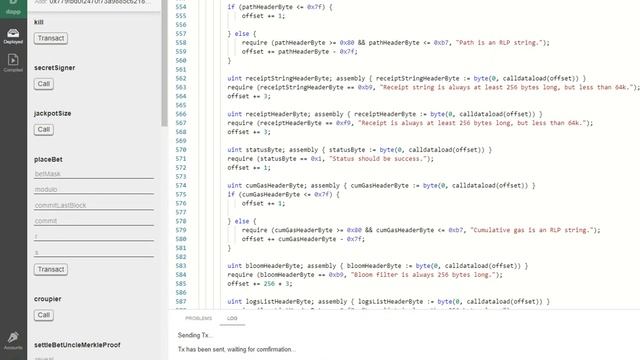This screenshot has width=640, height=360.
Task: Click Call button under croupier
Action: 44,315
